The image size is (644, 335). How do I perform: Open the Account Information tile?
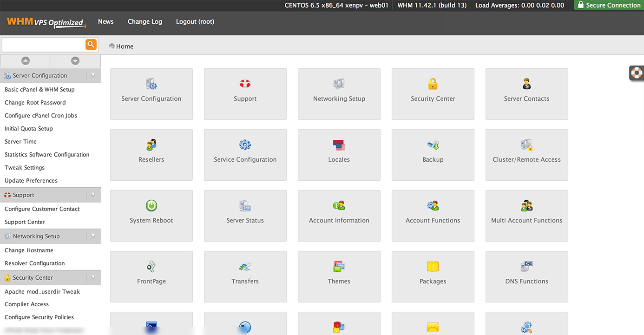point(339,216)
